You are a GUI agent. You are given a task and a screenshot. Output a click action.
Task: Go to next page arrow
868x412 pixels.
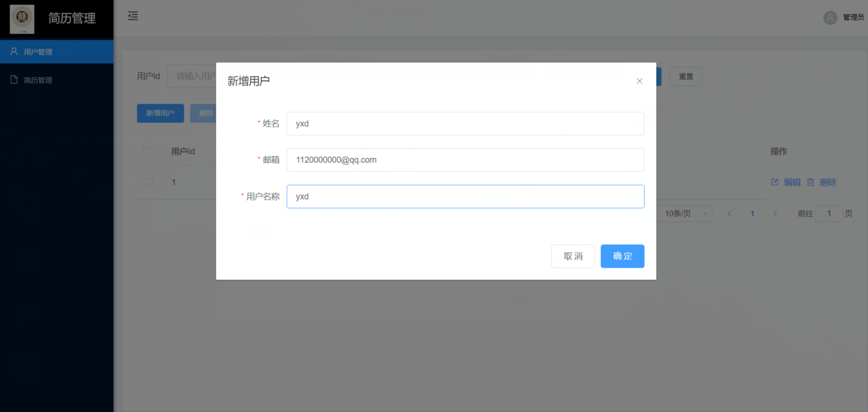tap(775, 213)
